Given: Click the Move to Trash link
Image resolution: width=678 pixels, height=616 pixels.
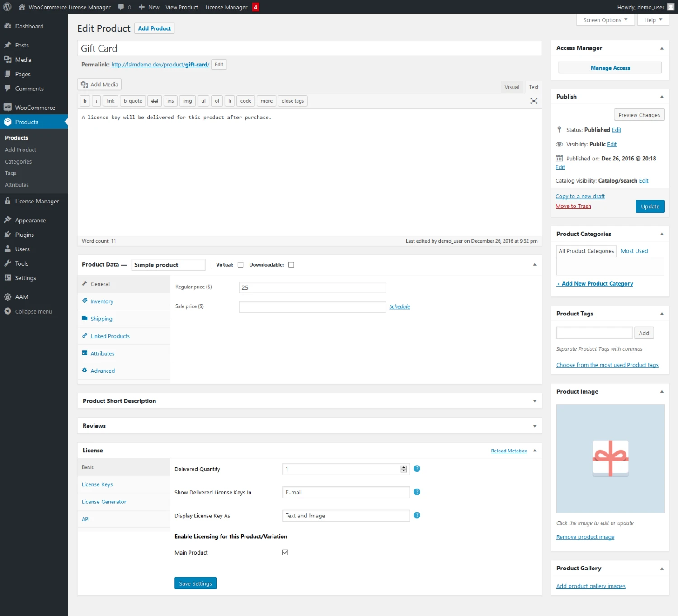Looking at the screenshot, I should 573,206.
